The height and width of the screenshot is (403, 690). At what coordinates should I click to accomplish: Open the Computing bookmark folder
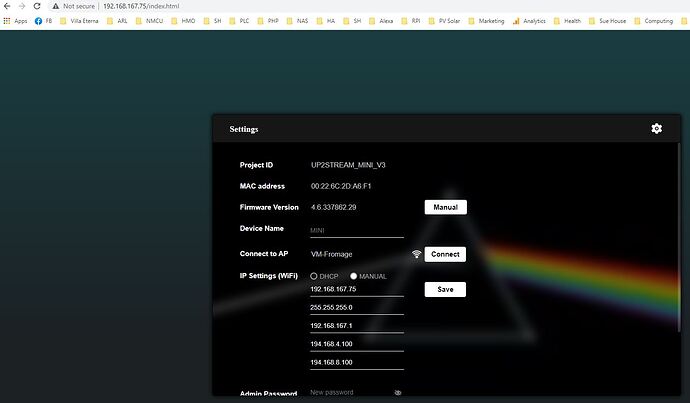pyautogui.click(x=653, y=21)
